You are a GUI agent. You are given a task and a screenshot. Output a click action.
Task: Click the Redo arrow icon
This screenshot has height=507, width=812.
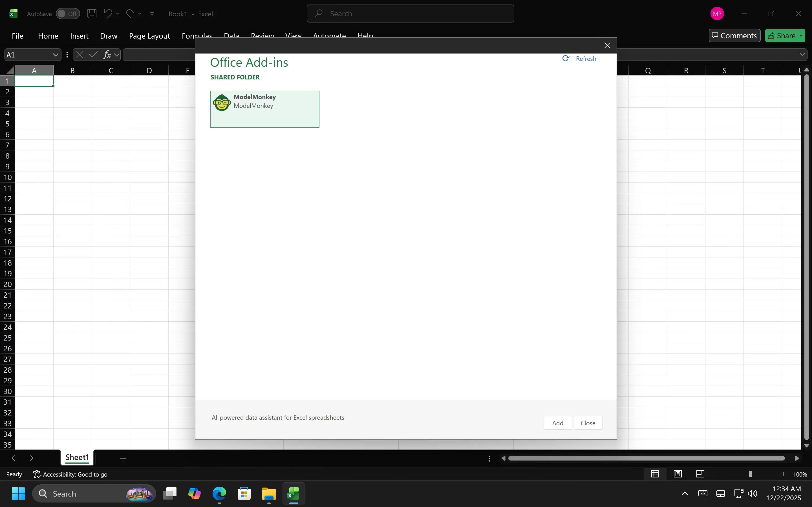click(x=130, y=14)
